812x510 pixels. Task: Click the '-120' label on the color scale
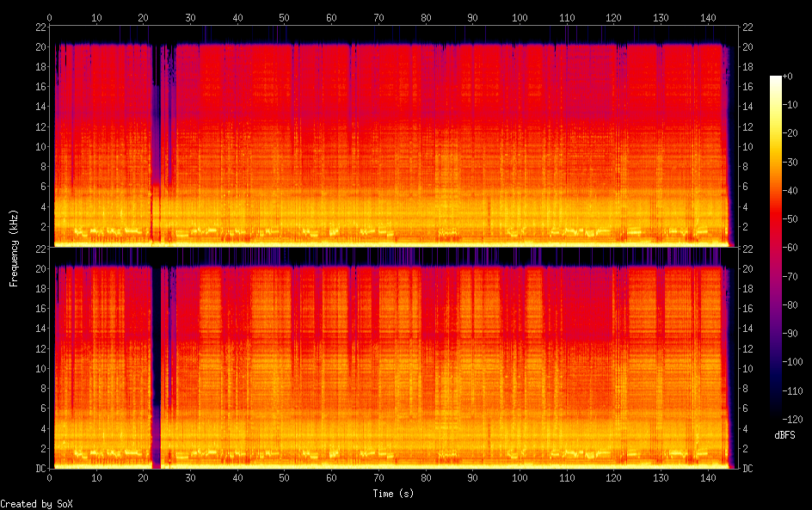click(x=793, y=420)
